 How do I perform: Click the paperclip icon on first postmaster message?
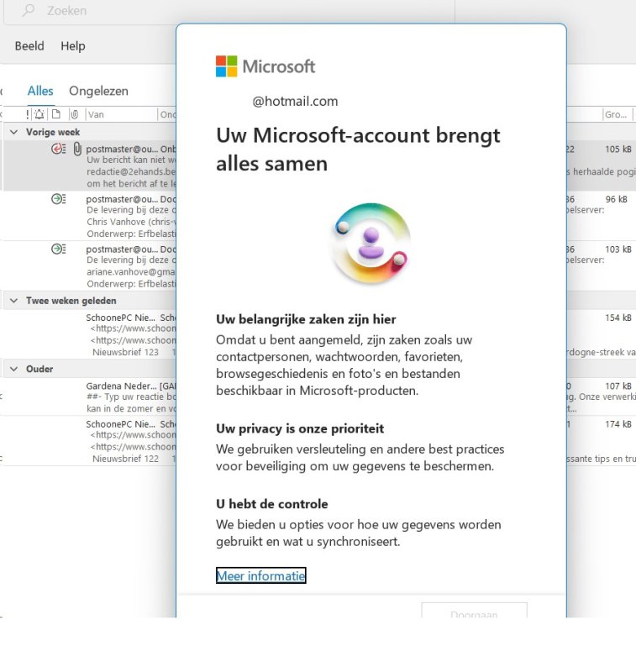click(76, 149)
